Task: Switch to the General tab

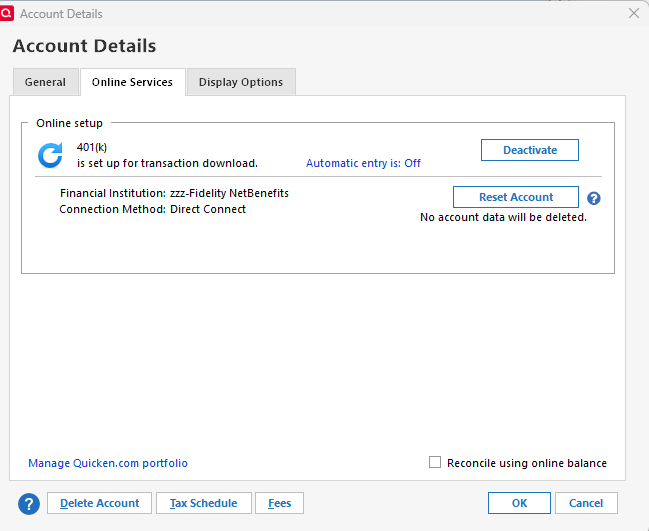Action: pyautogui.click(x=45, y=82)
